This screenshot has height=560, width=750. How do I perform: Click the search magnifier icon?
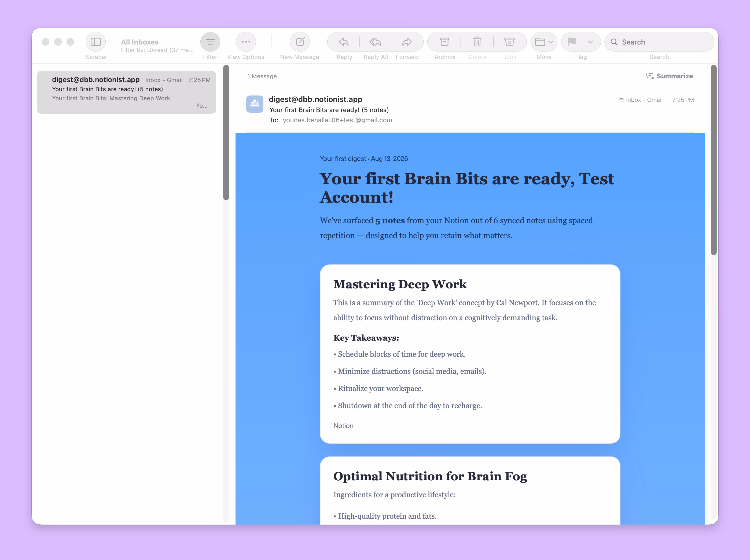tap(614, 42)
